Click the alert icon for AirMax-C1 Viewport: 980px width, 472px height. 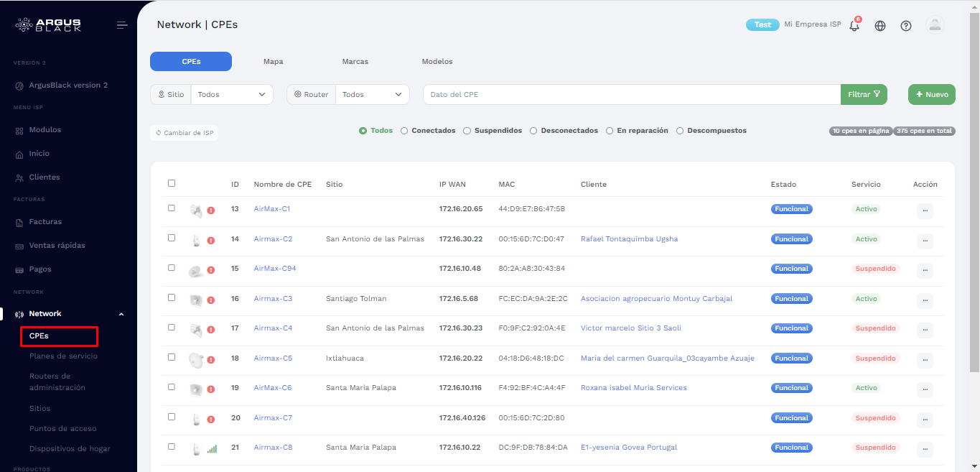pos(211,210)
